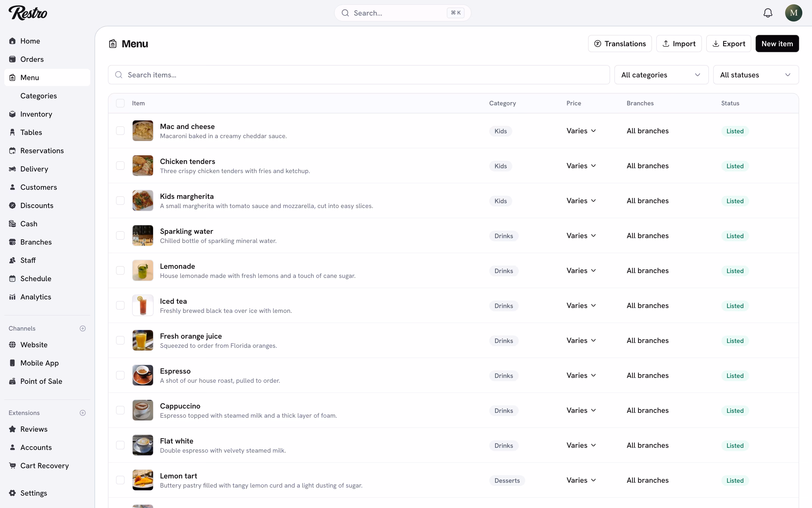Click the Reservations calendar icon
Screen dimensions: 812x508
12,151
